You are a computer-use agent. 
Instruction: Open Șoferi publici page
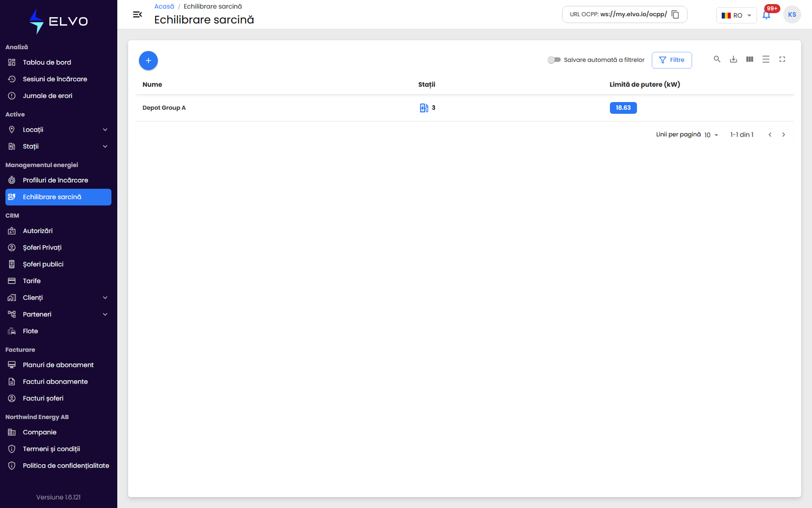58,264
